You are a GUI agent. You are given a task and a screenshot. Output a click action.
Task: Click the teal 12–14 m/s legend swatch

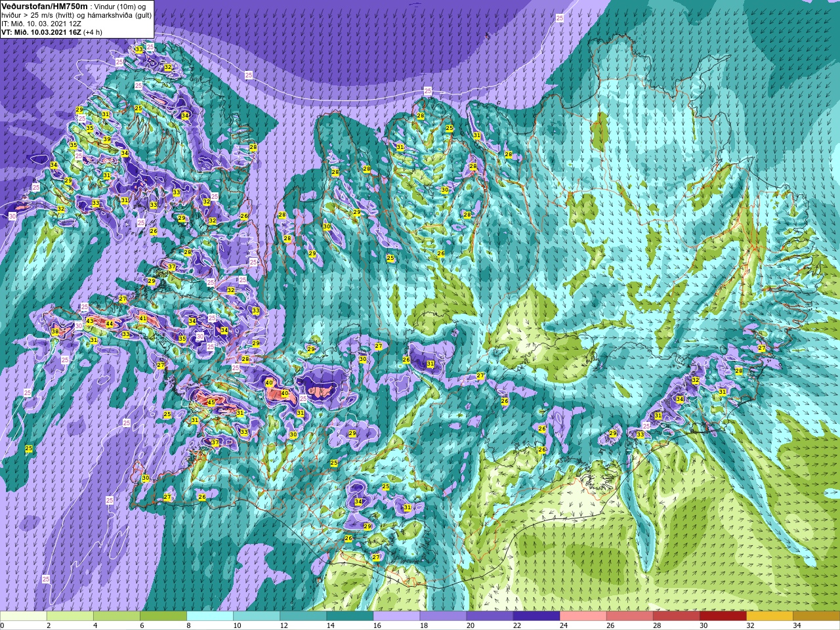click(x=303, y=616)
